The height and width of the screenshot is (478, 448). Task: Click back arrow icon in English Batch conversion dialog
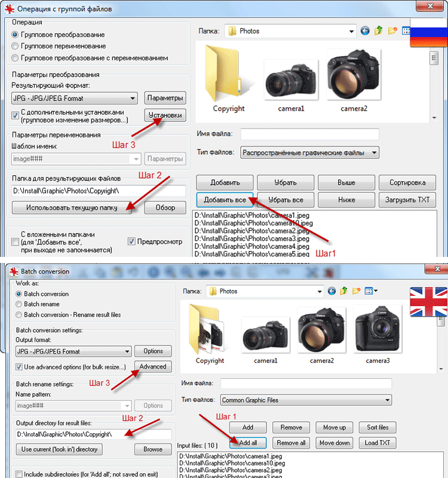tap(332, 291)
